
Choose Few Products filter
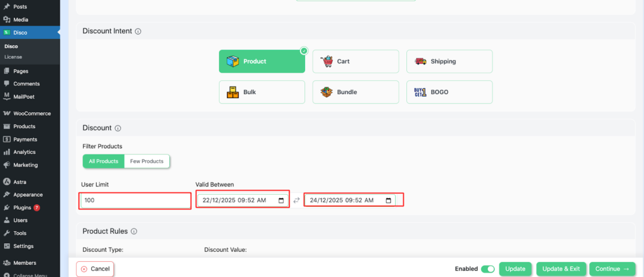pyautogui.click(x=147, y=161)
